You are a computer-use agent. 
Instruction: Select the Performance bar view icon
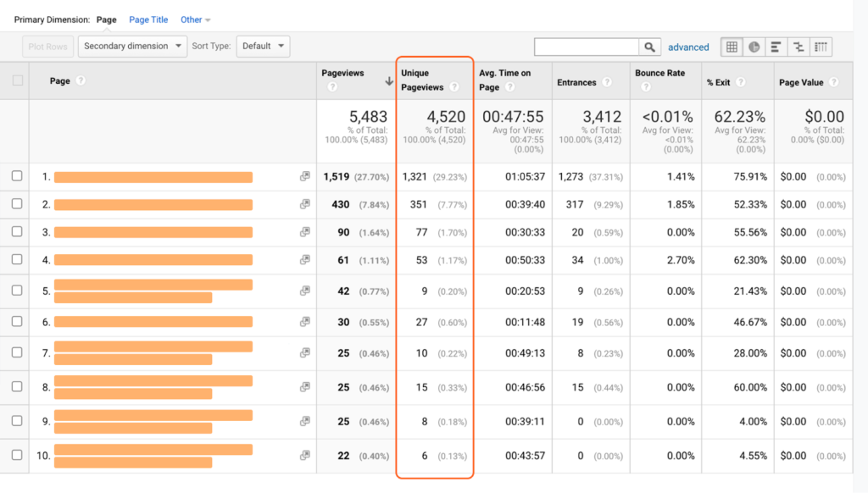776,47
